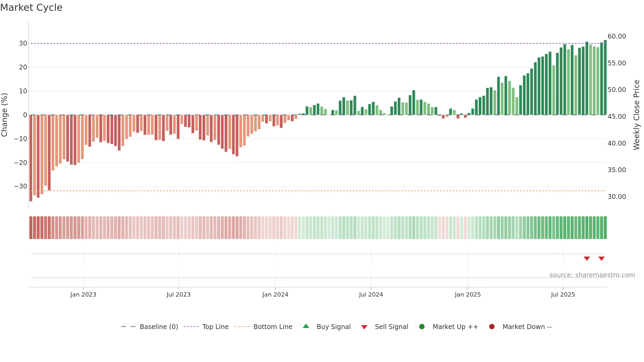Click the Jan 2025 axis label
This screenshot has width=644, height=362.
(468, 295)
